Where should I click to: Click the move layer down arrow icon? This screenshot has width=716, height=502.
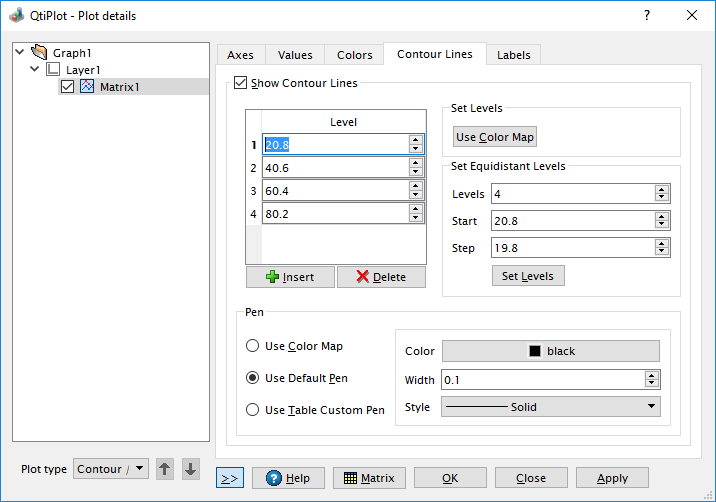pos(191,469)
